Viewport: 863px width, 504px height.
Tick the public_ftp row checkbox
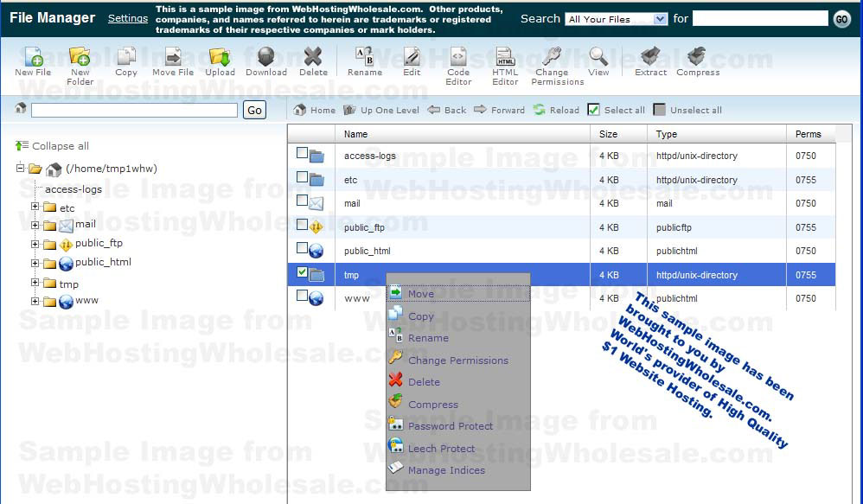tap(302, 224)
